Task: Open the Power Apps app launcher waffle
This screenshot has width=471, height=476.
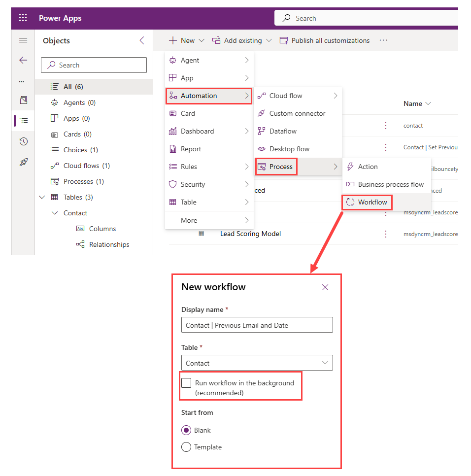Action: [x=23, y=18]
